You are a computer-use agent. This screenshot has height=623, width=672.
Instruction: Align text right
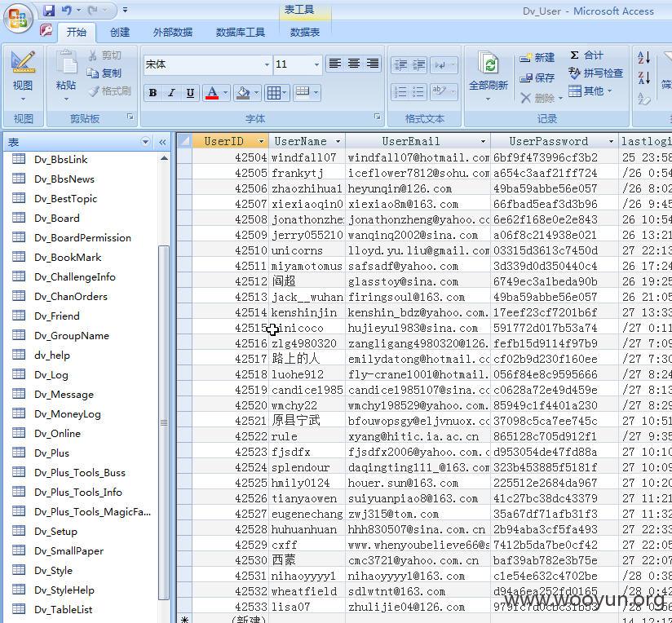coord(373,64)
